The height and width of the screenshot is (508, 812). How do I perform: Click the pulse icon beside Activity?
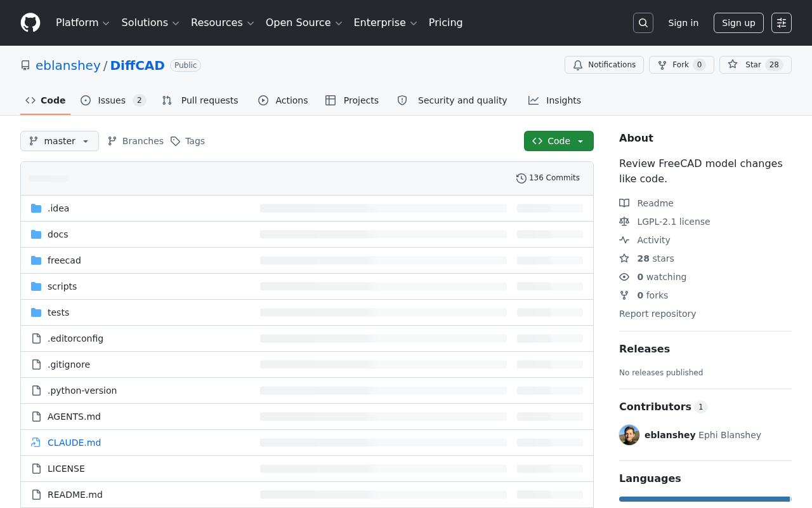tap(624, 240)
